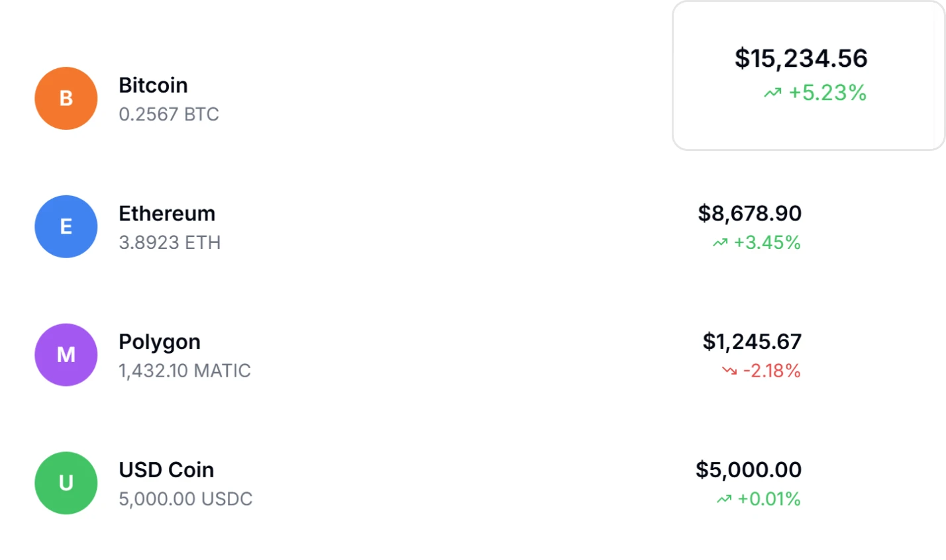The height and width of the screenshot is (560, 946).
Task: Click the 0.2567 BTC holdings text
Action: [x=169, y=114]
